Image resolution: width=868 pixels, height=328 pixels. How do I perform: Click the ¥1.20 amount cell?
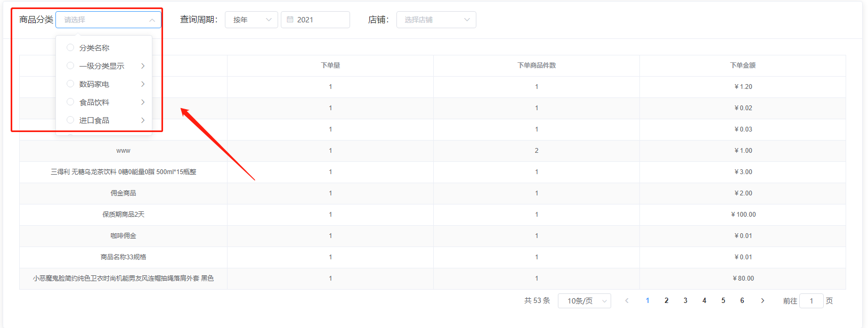[743, 87]
